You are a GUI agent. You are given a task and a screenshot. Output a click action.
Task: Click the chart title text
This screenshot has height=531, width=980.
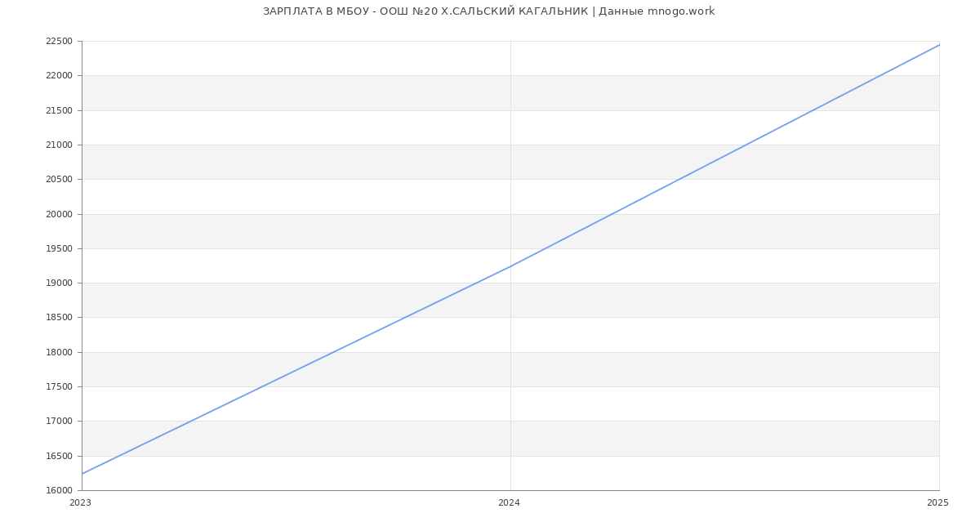click(x=488, y=11)
